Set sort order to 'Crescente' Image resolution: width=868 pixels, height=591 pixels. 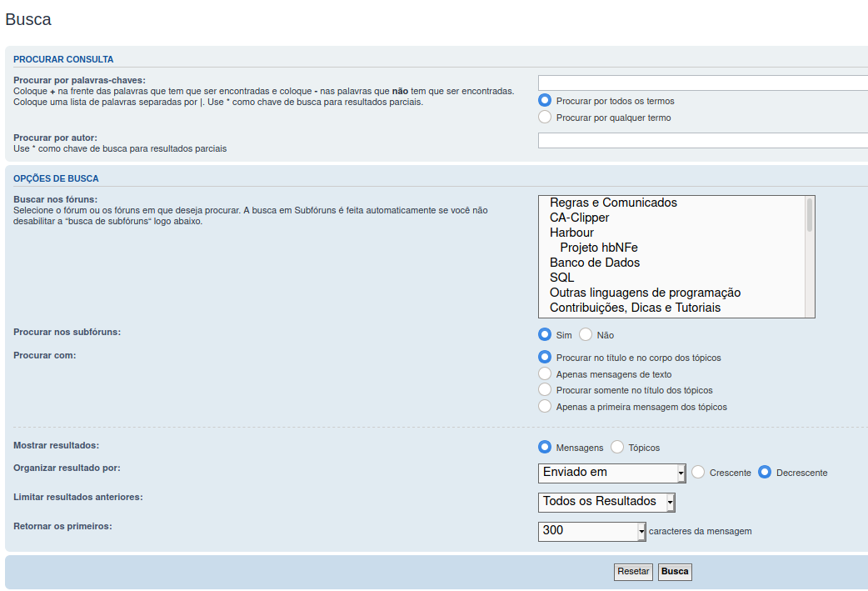tap(699, 473)
